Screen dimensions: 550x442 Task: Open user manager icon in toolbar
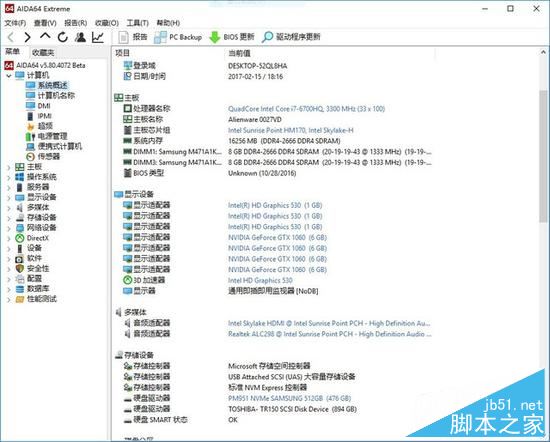[x=80, y=37]
